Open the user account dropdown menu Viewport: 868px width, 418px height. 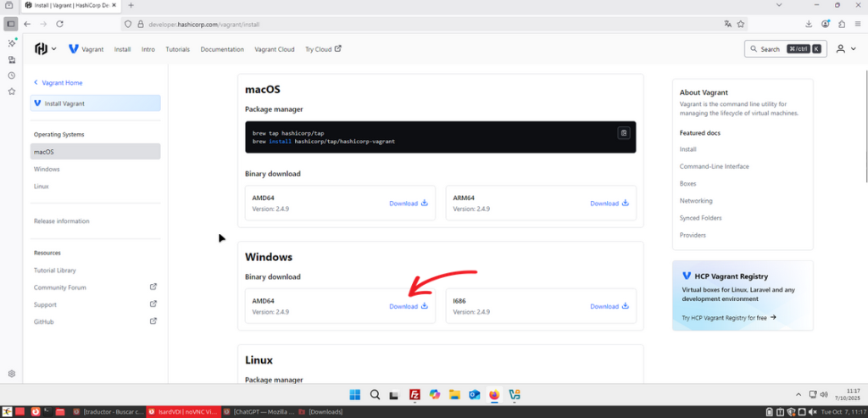coord(845,49)
